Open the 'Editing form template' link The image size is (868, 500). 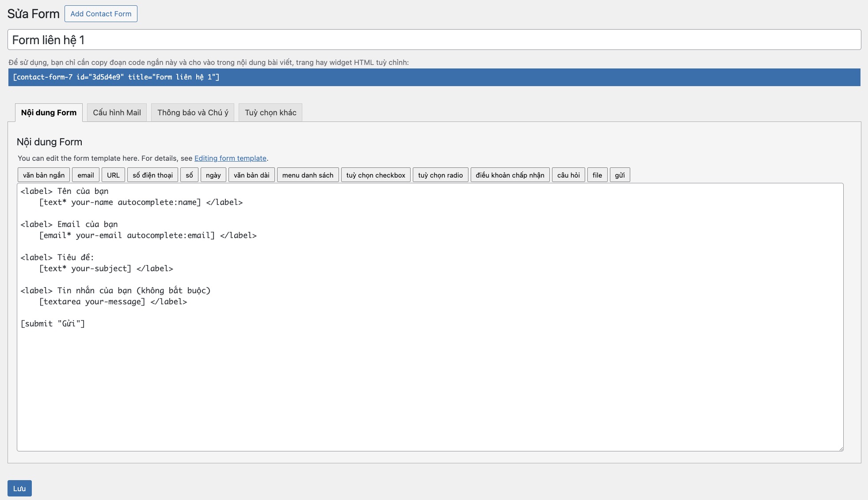coord(230,158)
